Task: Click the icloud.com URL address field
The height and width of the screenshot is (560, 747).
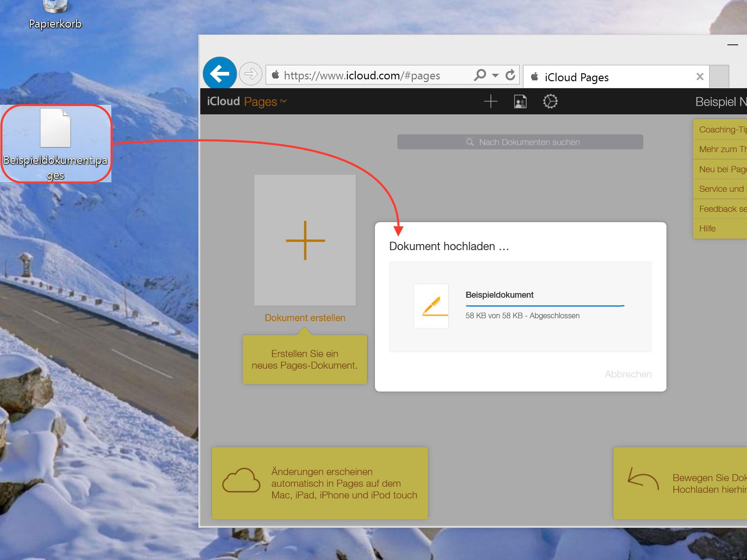Action: pyautogui.click(x=362, y=75)
